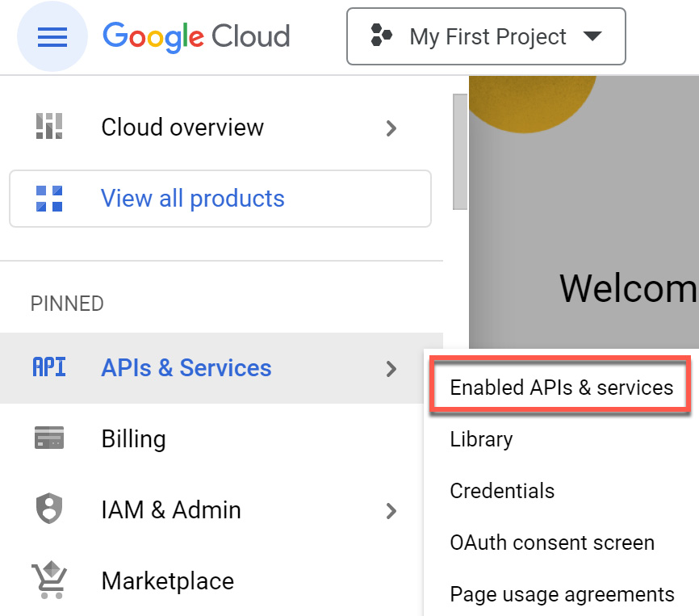
Task: Choose Enabled APIs & services from submenu
Action: (x=561, y=387)
